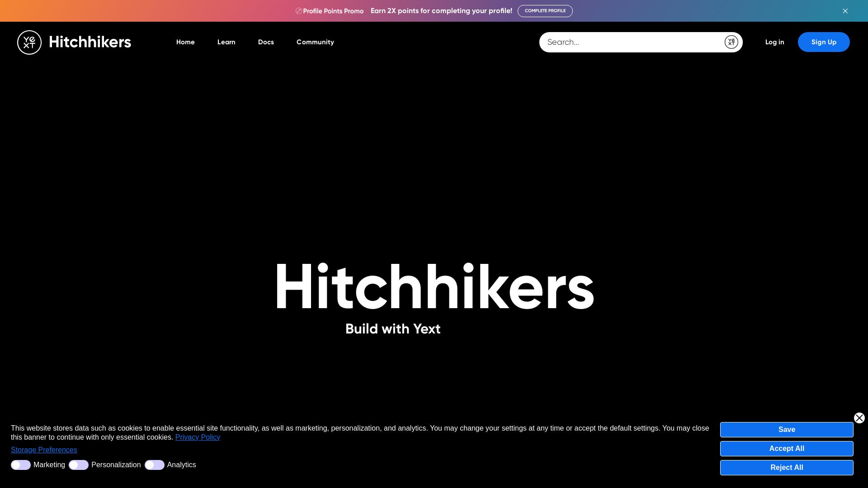This screenshot has width=868, height=488.
Task: Enable the Personalization cookies toggle
Action: pos(78,465)
